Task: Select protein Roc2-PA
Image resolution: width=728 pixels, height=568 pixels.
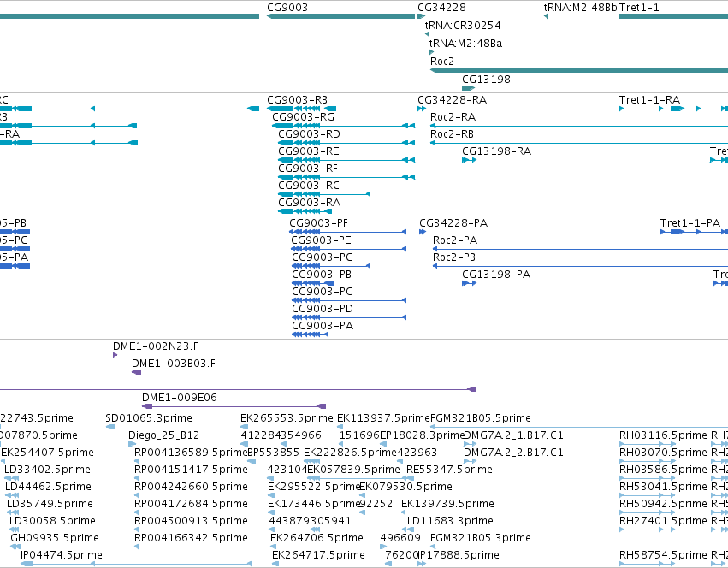Action: [x=455, y=240]
